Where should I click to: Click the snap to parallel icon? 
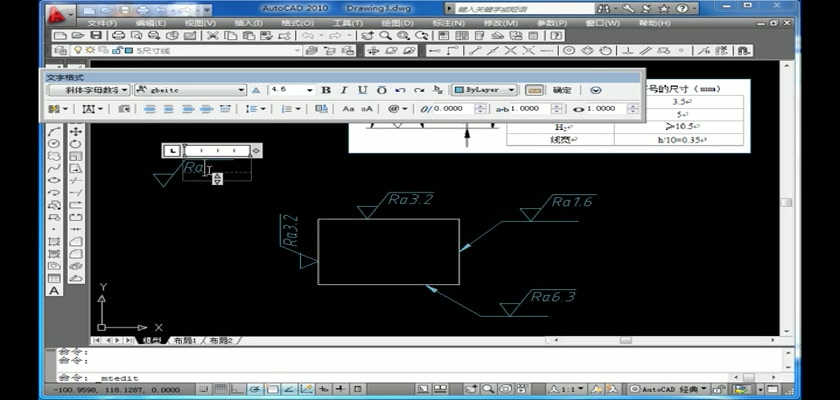(x=646, y=50)
